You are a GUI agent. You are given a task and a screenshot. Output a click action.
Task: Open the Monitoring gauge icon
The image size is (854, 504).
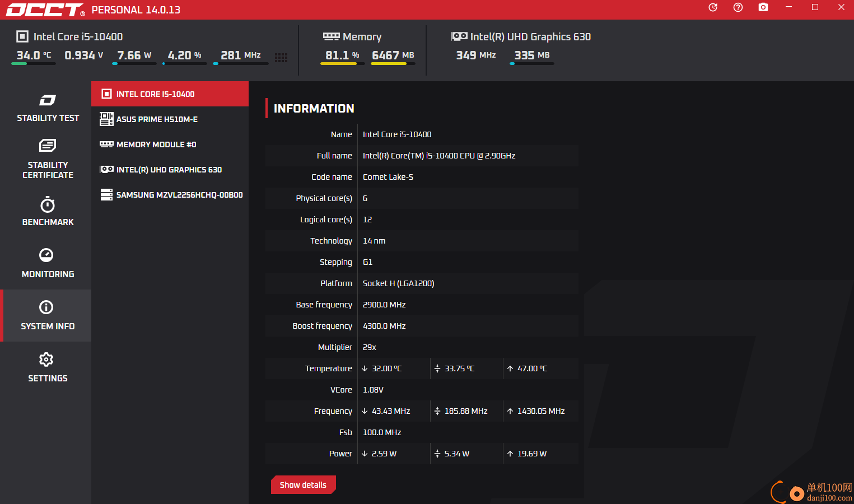pos(46,255)
